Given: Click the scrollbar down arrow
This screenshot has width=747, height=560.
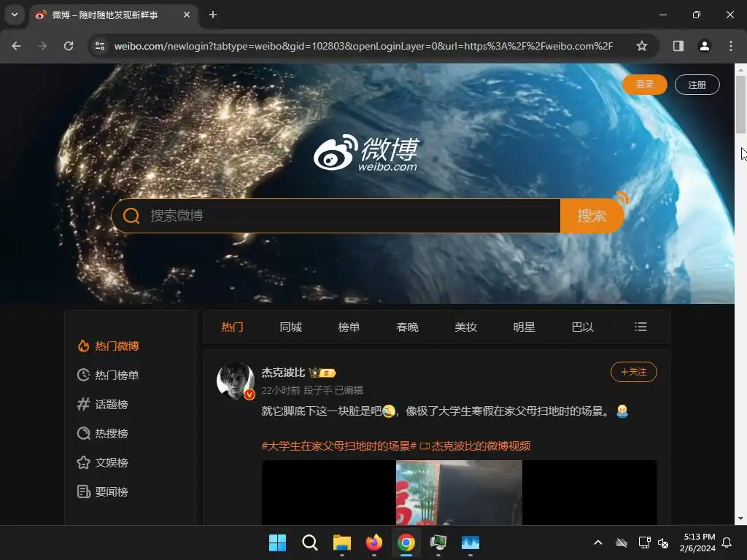Looking at the screenshot, I should [740, 518].
